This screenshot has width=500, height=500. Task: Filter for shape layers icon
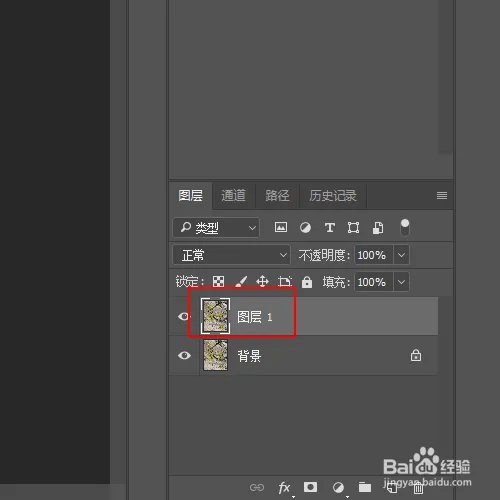pyautogui.click(x=353, y=228)
